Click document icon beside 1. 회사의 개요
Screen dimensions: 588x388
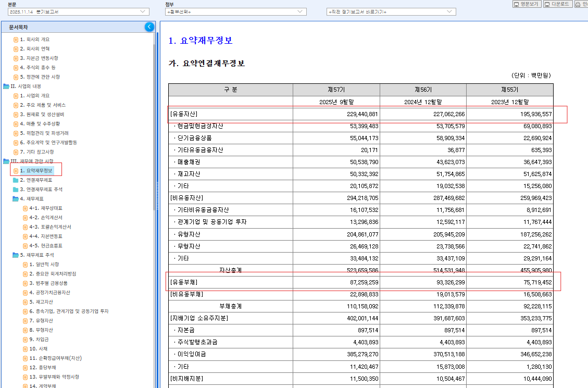point(16,40)
